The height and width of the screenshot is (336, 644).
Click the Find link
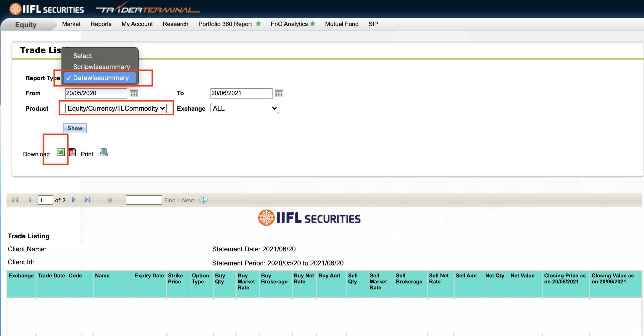tap(170, 200)
